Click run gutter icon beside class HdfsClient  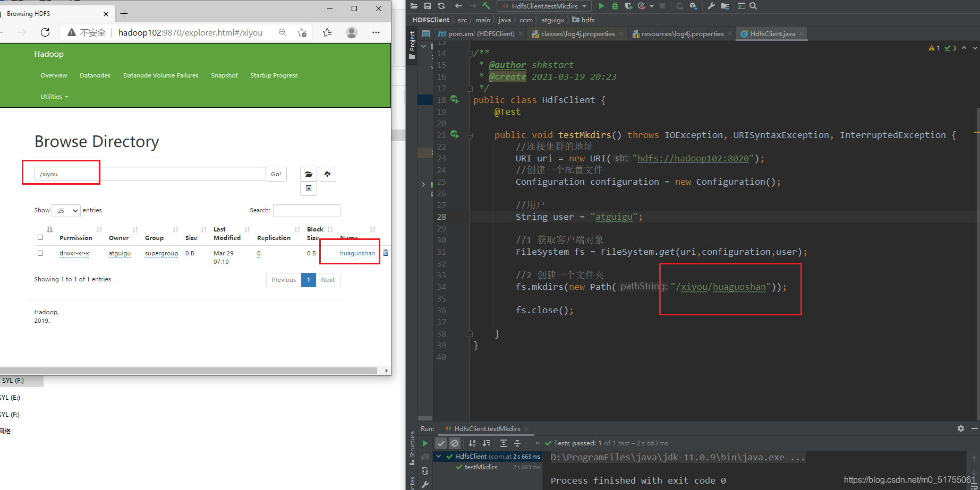click(x=455, y=99)
